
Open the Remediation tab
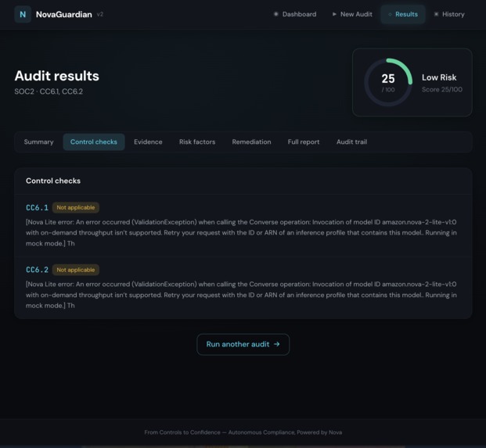[x=251, y=142]
